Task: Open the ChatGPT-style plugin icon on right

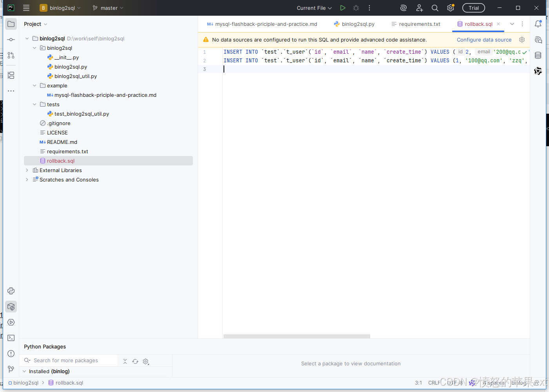Action: click(538, 71)
